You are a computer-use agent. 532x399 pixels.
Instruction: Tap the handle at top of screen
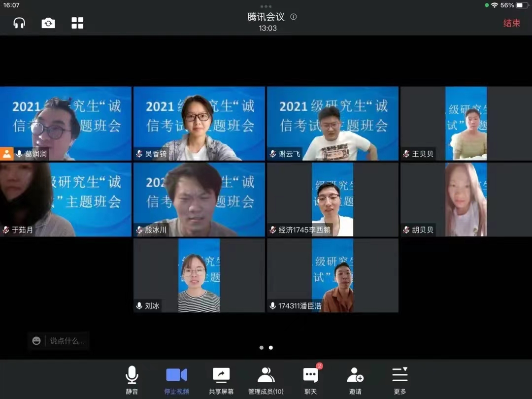point(266,6)
